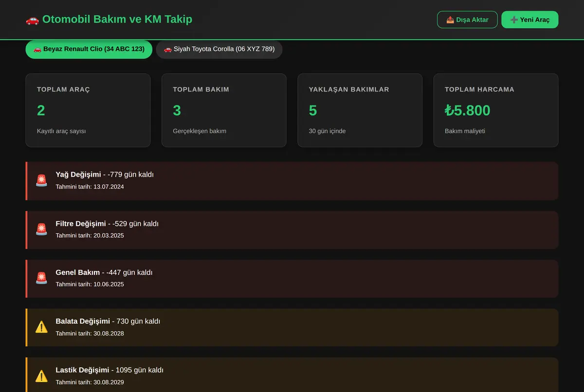Click the siren icon beside Genel Bakım

click(x=41, y=278)
